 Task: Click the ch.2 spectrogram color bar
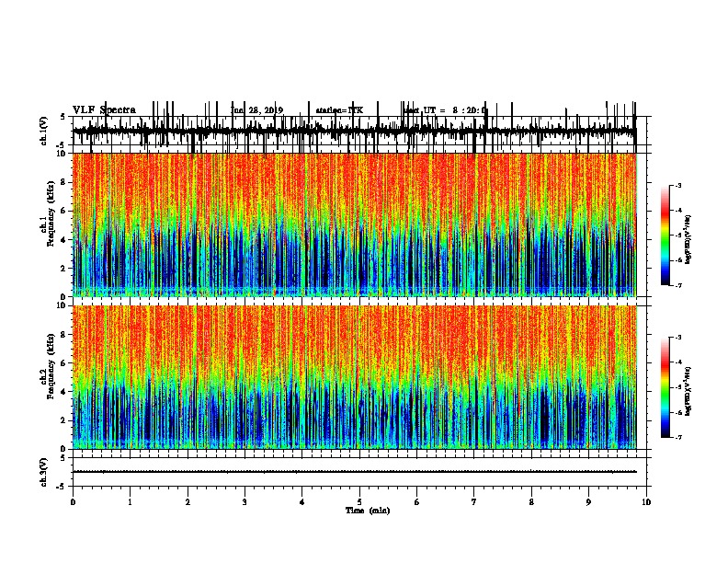[x=665, y=387]
